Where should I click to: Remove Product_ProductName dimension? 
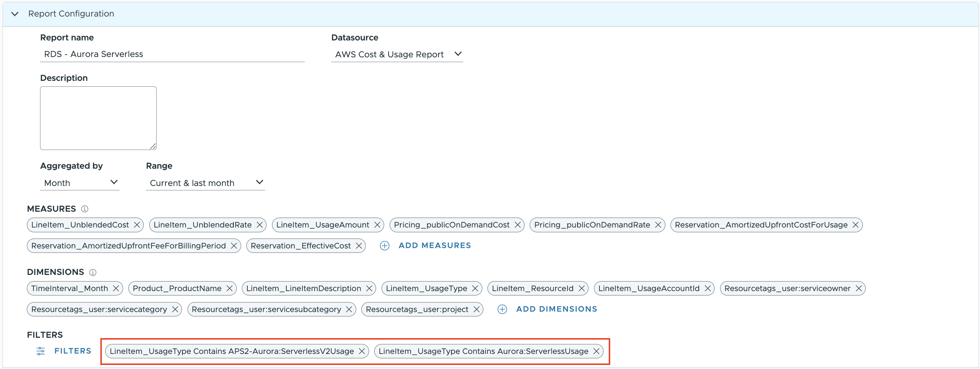click(229, 289)
